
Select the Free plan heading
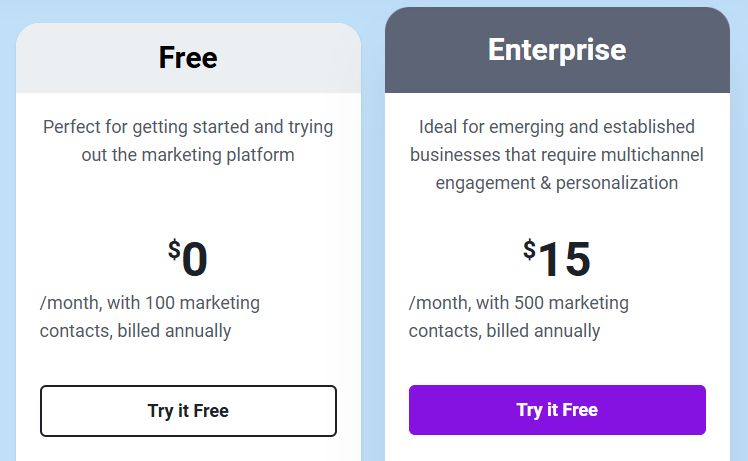pos(188,58)
